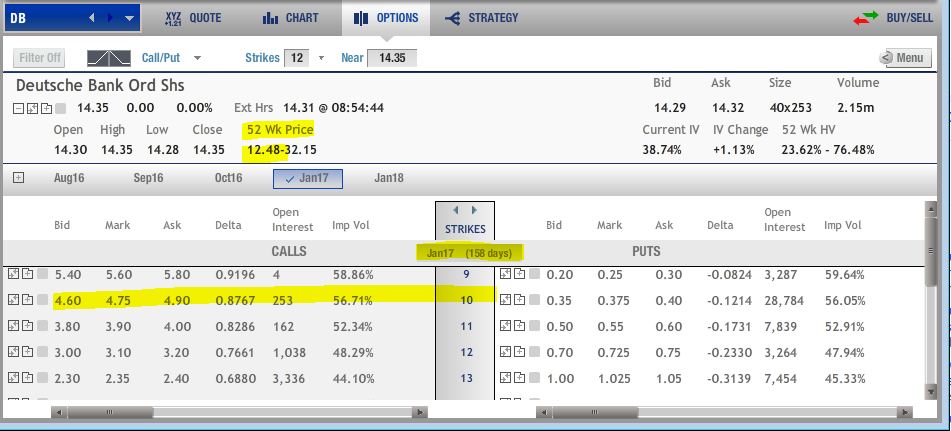Click the plus-box icon on the 13 put row
This screenshot has height=431, width=951.
coord(520,378)
